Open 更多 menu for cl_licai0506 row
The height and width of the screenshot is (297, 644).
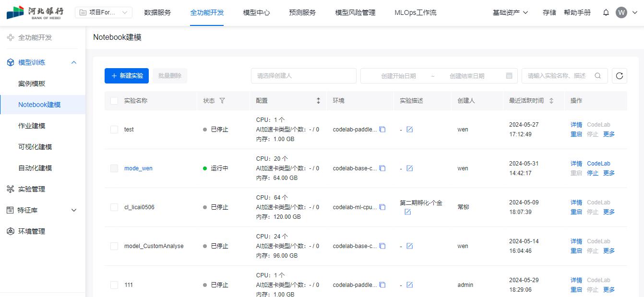point(609,212)
